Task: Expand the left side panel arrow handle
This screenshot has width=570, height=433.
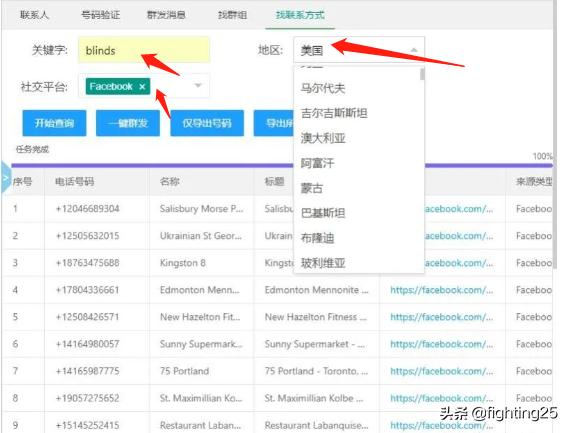Action: (x=6, y=178)
